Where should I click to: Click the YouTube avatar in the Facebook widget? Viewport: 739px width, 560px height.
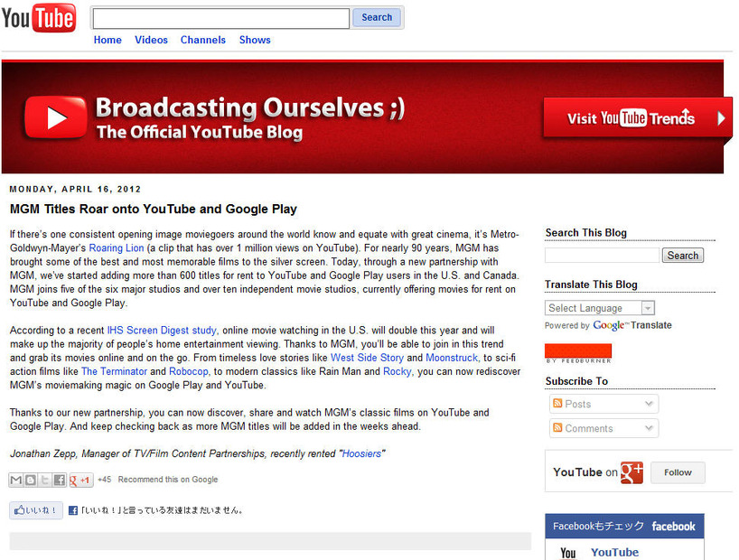coord(568,553)
